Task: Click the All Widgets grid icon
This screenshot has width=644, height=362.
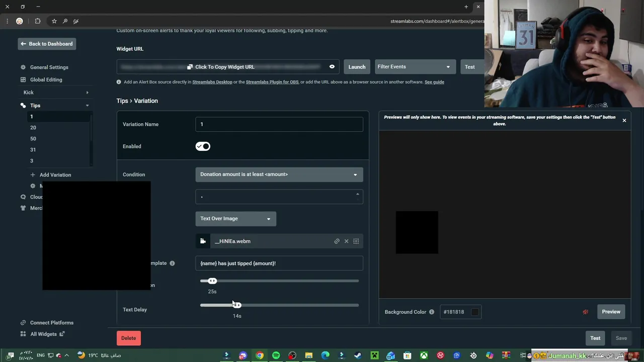Action: pyautogui.click(x=23, y=334)
